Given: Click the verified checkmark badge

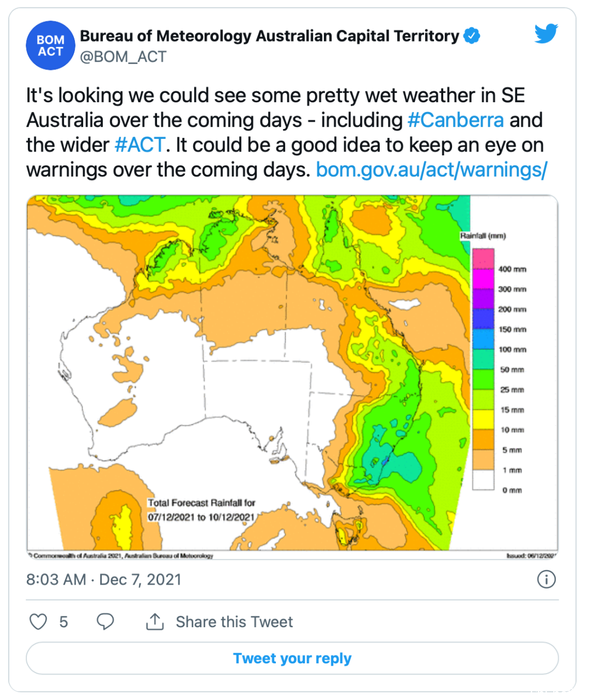Looking at the screenshot, I should click(472, 36).
